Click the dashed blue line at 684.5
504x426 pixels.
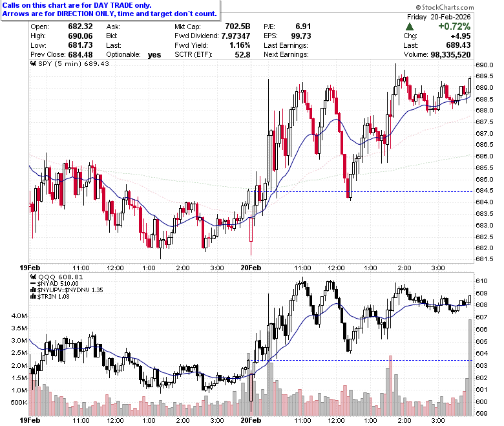coord(362,191)
